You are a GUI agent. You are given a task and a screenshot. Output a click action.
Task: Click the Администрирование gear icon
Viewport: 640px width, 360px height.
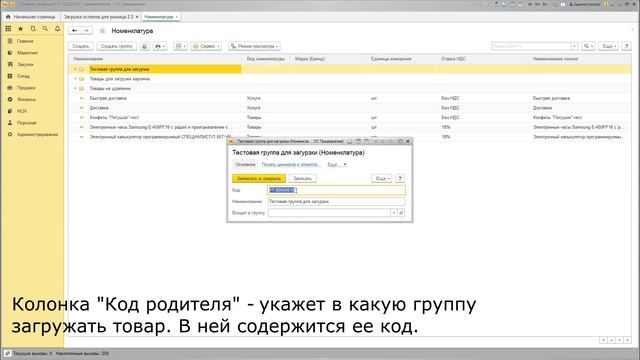click(x=10, y=134)
